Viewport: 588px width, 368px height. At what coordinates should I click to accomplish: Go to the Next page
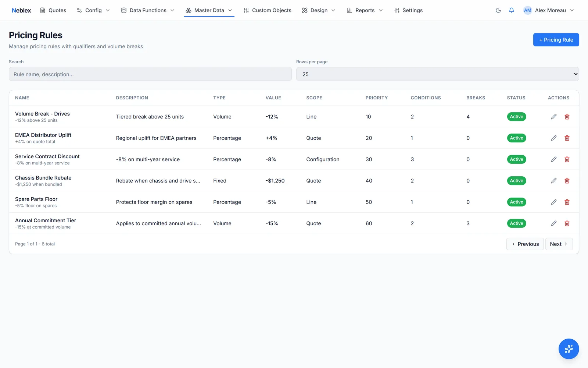tap(559, 244)
